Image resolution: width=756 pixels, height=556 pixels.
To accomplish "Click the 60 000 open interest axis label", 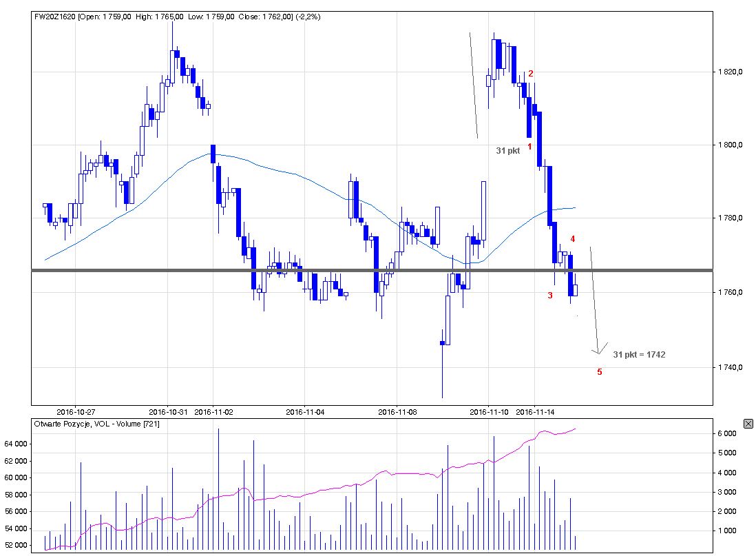I will 16,477.
